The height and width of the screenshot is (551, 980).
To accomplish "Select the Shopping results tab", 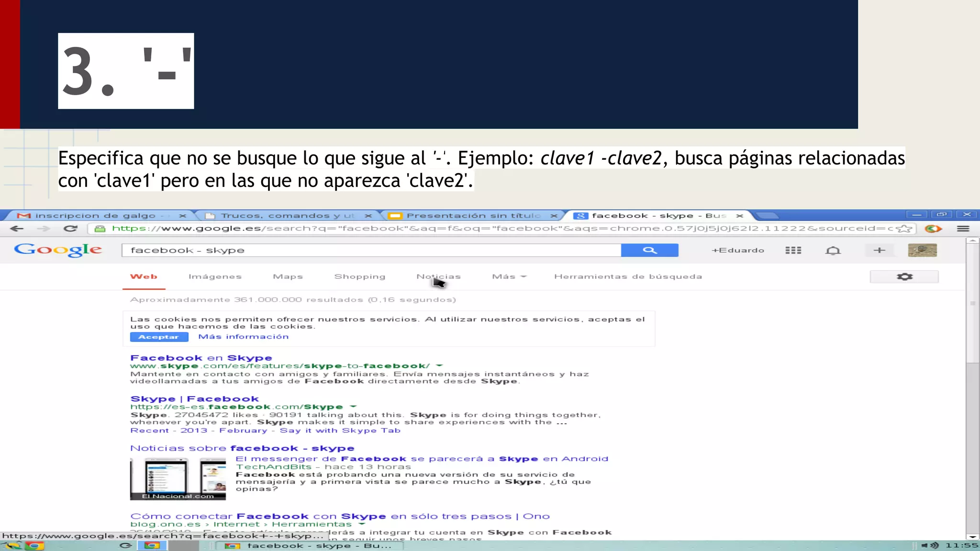I will 359,276.
